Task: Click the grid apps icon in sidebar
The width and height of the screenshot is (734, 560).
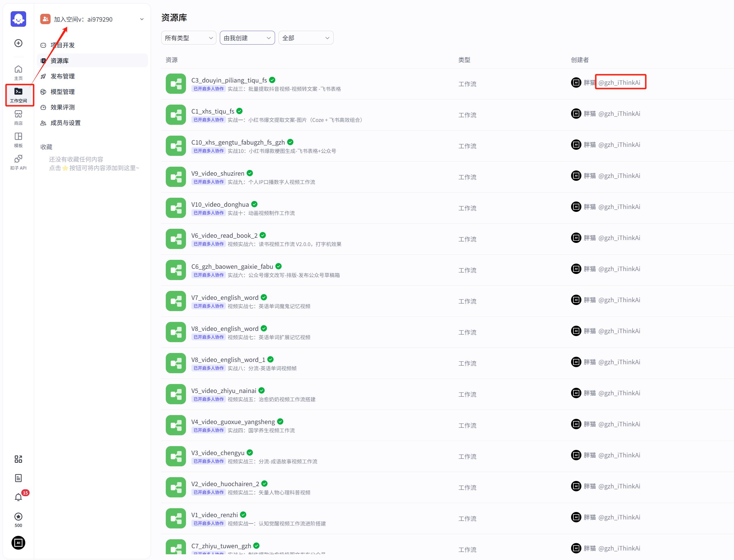Action: tap(18, 459)
